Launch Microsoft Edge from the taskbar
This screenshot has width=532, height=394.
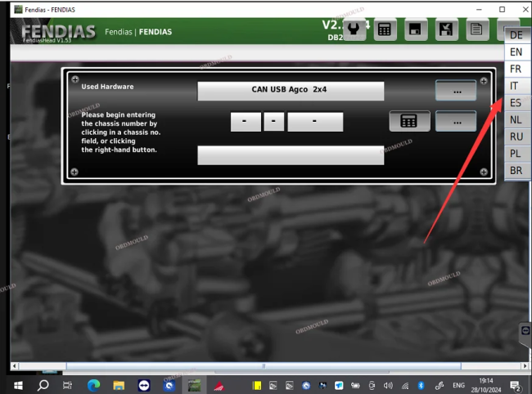click(x=93, y=384)
